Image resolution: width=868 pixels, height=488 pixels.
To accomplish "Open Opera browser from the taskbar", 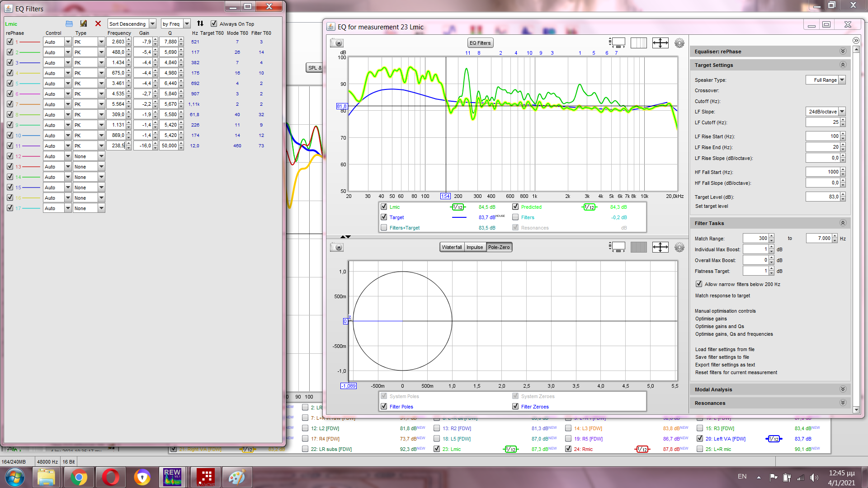I will point(110,477).
